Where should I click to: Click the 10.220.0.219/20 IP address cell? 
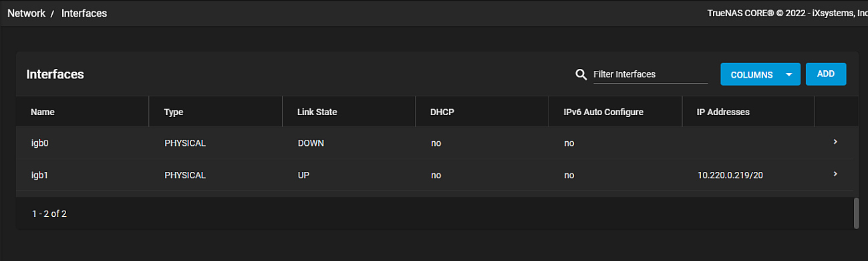(731, 175)
